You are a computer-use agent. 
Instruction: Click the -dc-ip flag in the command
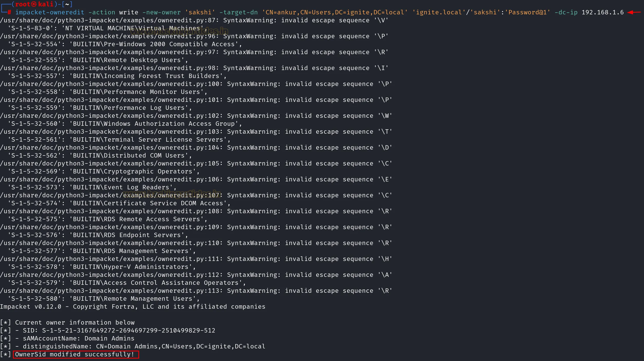(566, 12)
